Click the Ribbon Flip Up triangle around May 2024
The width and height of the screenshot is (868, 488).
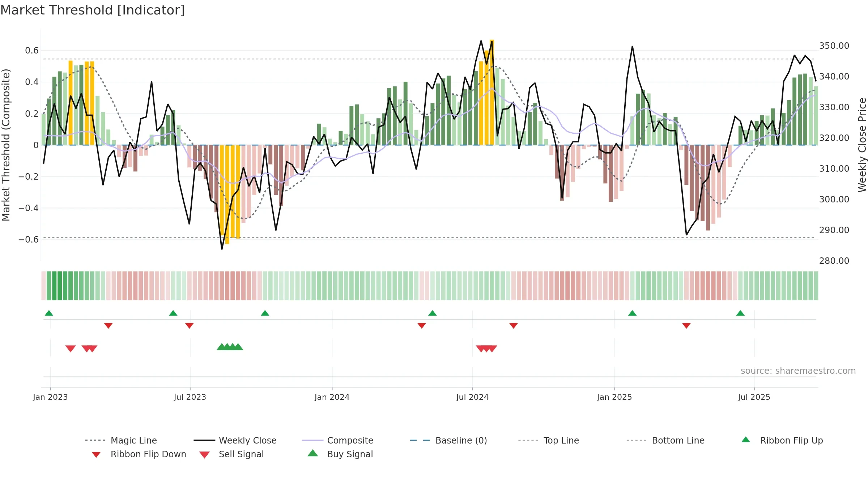tap(433, 313)
